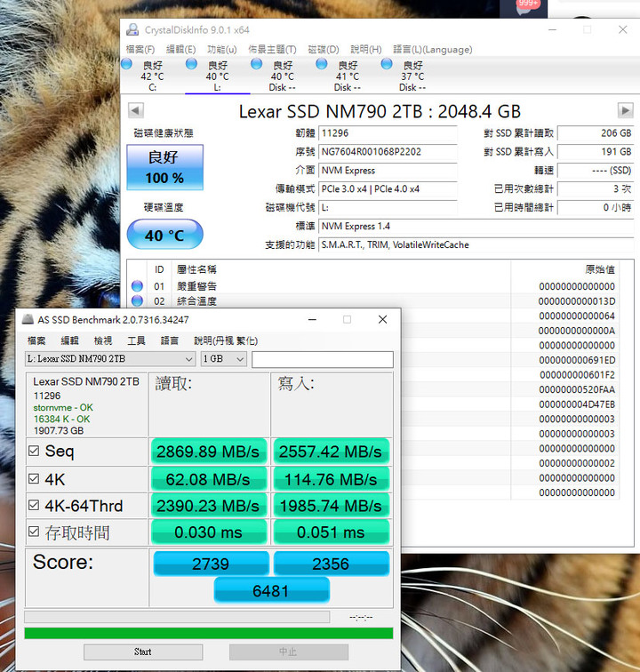Screen dimensions: 640x672
Task: Open the 功能(u) menu in CrystalDiskInfo
Action: (221, 49)
